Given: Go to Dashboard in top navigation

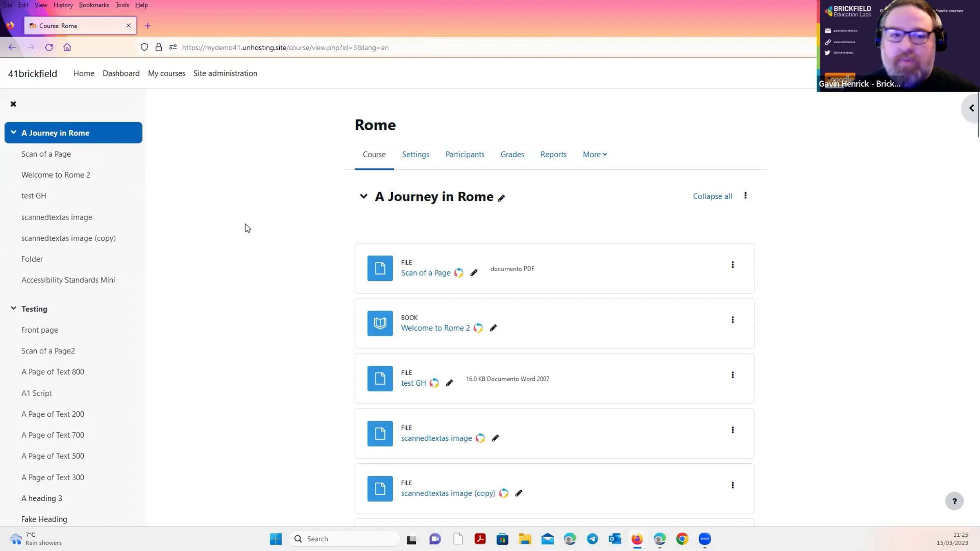Looking at the screenshot, I should [x=121, y=73].
